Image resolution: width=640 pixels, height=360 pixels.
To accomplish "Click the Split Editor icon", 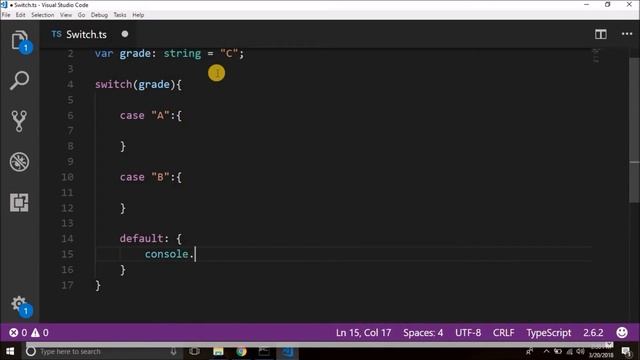I will pyautogui.click(x=600, y=34).
